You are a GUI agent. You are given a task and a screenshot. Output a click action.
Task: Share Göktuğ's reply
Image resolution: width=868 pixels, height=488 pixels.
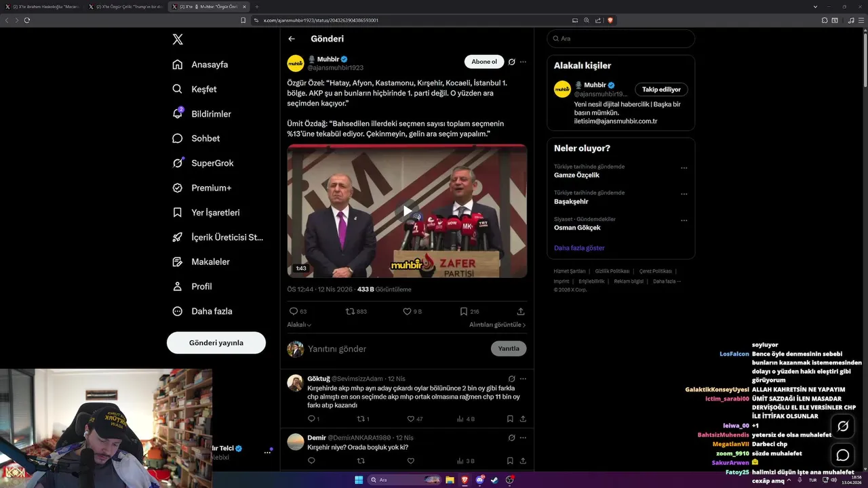tap(523, 419)
